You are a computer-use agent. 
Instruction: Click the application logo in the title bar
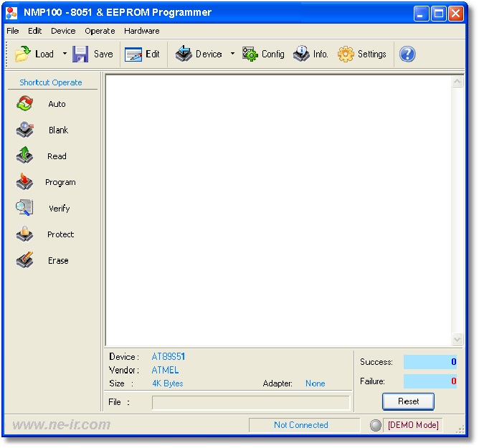[x=12, y=13]
